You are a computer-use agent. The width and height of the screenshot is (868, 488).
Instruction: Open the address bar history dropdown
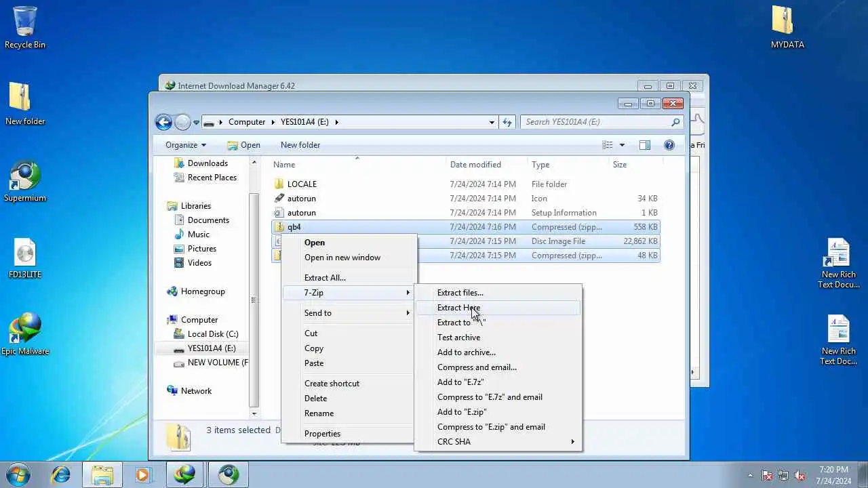pos(492,122)
